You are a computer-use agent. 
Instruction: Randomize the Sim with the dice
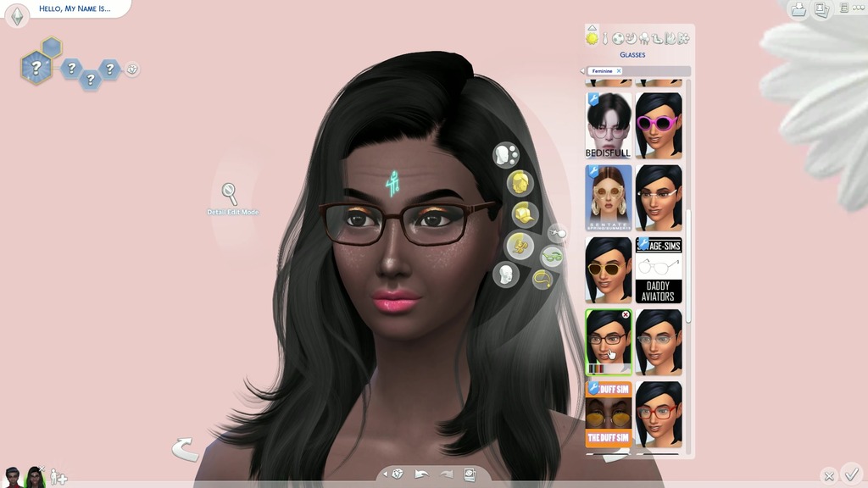(x=398, y=474)
